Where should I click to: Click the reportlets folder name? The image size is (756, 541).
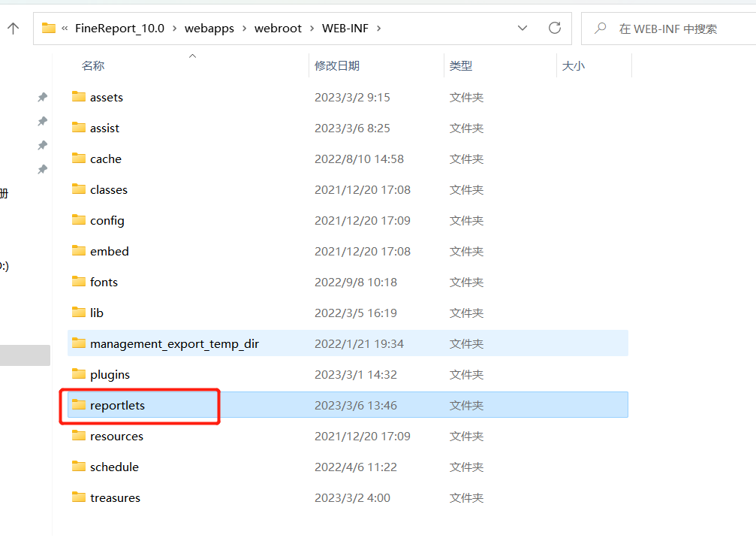pyautogui.click(x=117, y=406)
